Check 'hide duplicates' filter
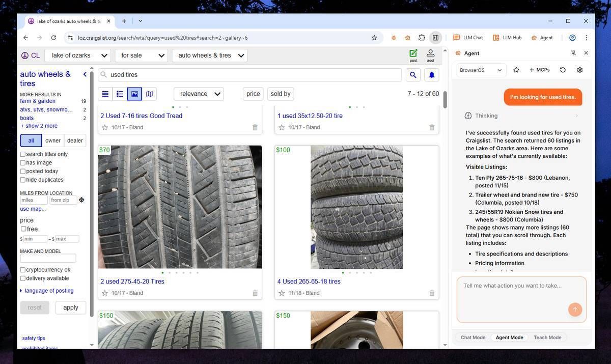The width and height of the screenshot is (611, 364). 23,180
